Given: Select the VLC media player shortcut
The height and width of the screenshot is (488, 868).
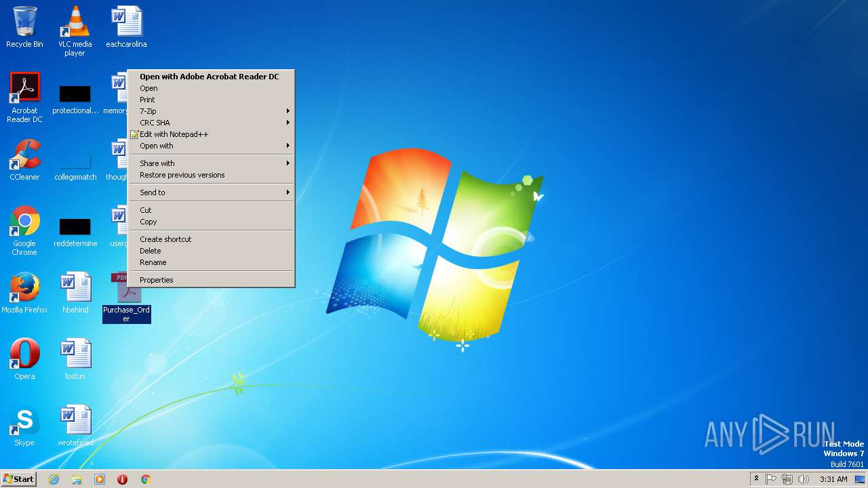Looking at the screenshot, I should [x=75, y=31].
